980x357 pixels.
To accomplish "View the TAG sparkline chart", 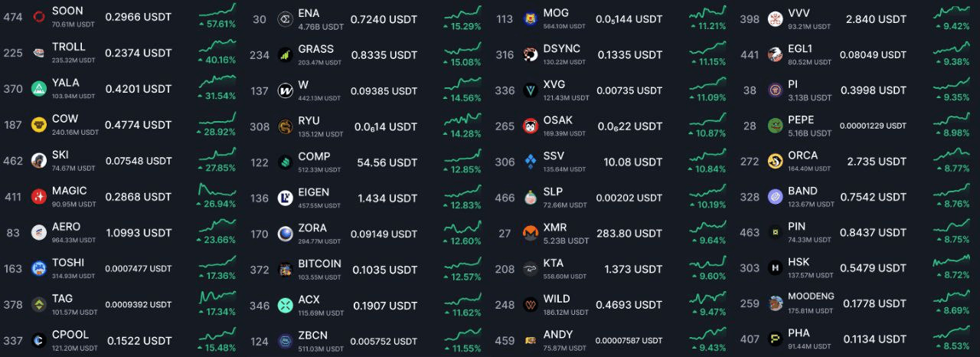I will click(x=217, y=296).
